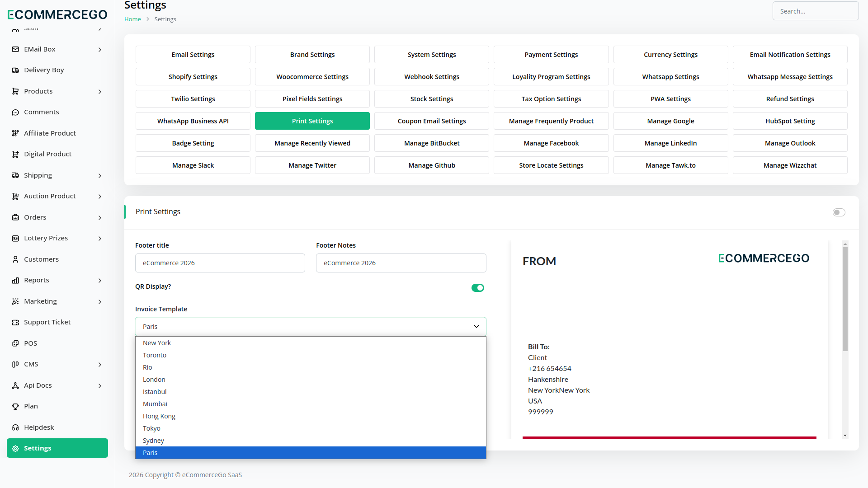Choose Tokyo invoice template option
The height and width of the screenshot is (488, 868).
click(x=311, y=428)
